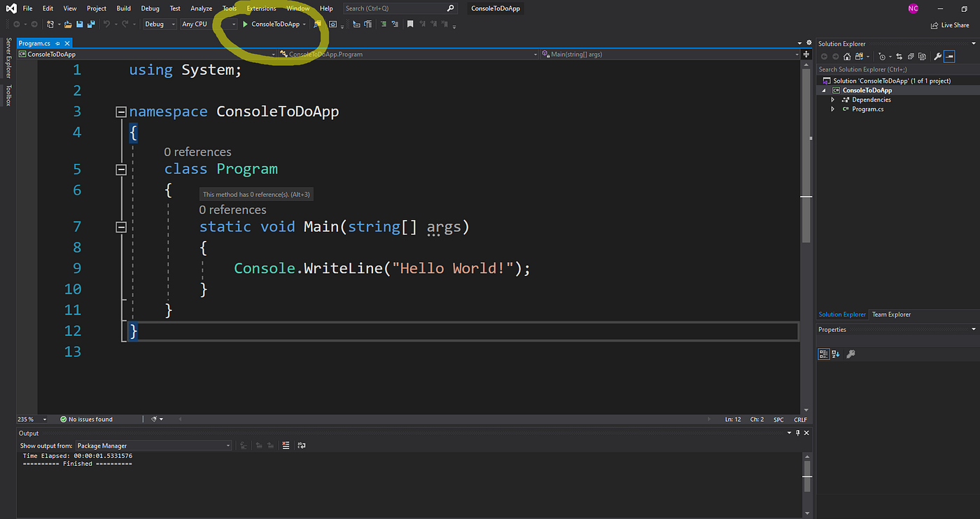Click the Live Share button

click(949, 25)
